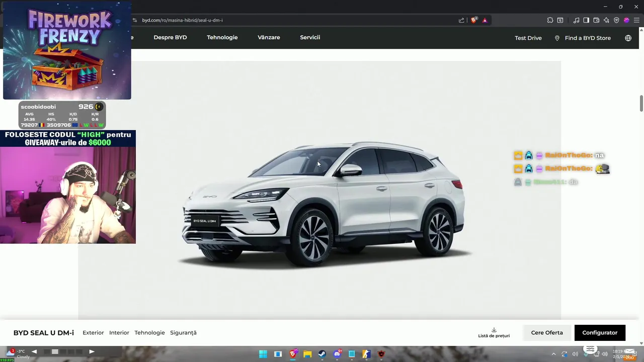Viewport: 644px width, 362px height.
Task: Open the browser hamburger menu
Action: 636,20
